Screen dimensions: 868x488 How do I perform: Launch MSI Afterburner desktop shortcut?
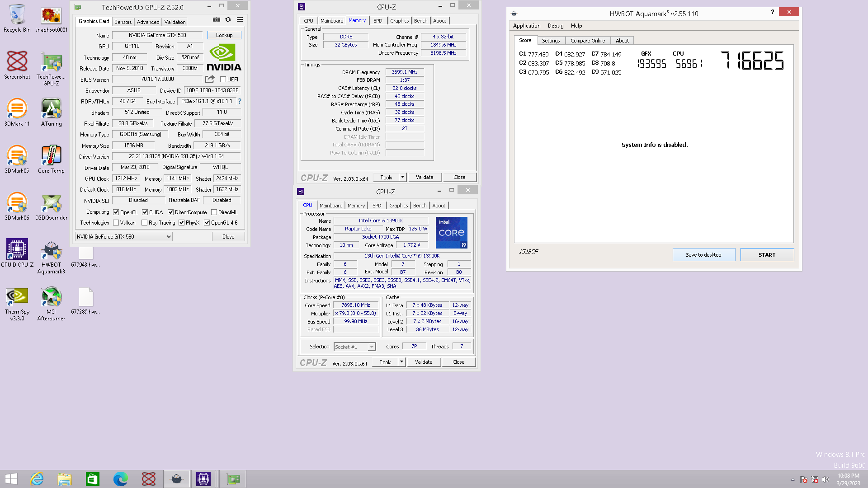tap(51, 303)
